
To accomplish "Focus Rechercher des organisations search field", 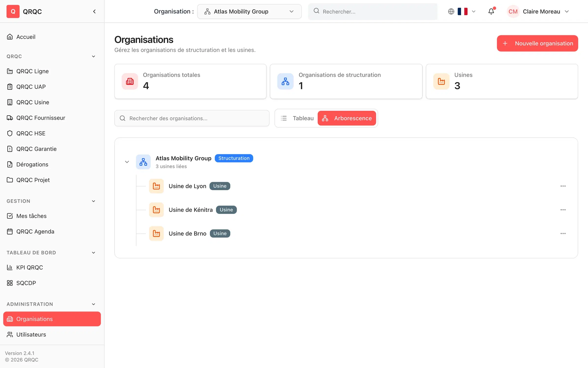I will 192,118.
